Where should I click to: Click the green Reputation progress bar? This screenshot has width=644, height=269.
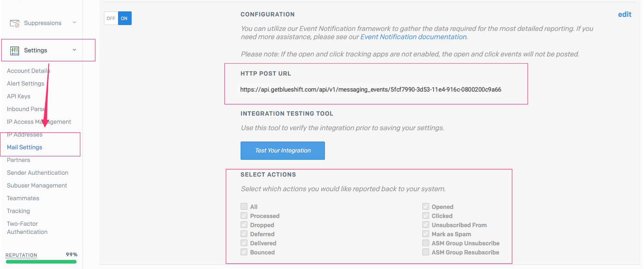coord(41,262)
